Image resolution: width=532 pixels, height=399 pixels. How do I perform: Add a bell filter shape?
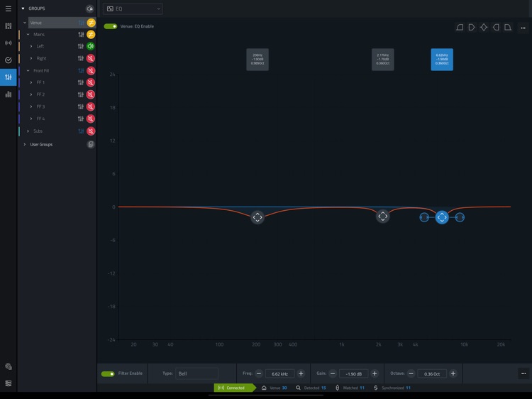point(484,27)
